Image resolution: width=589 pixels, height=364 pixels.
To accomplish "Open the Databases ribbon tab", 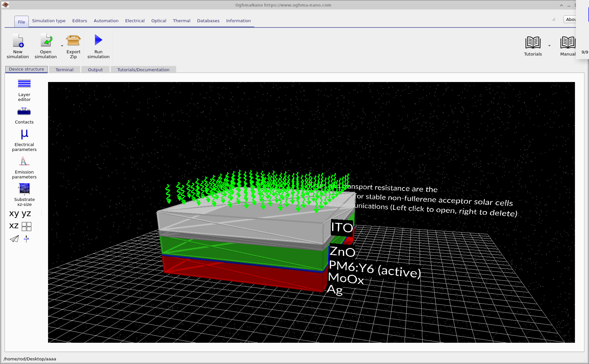I will click(208, 21).
